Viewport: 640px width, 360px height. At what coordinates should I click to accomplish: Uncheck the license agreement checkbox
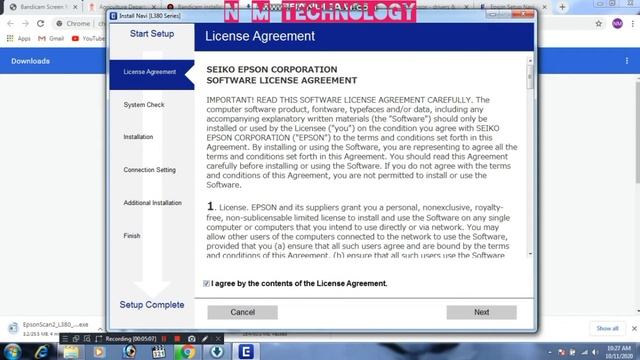(206, 283)
